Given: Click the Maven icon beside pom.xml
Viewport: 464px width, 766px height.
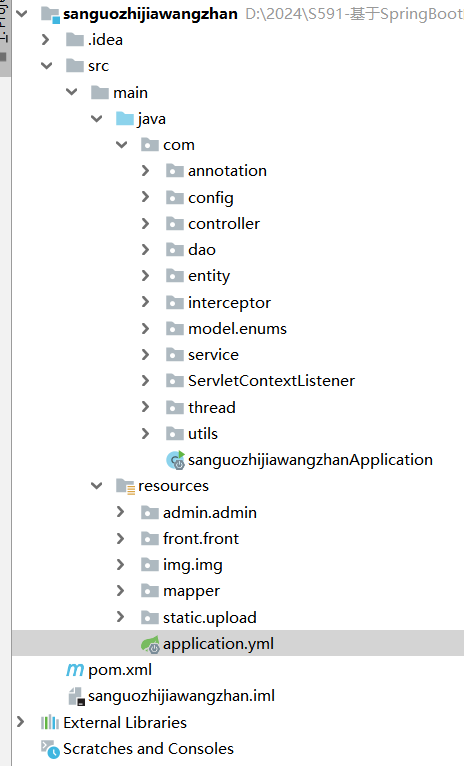Looking at the screenshot, I should pos(75,670).
